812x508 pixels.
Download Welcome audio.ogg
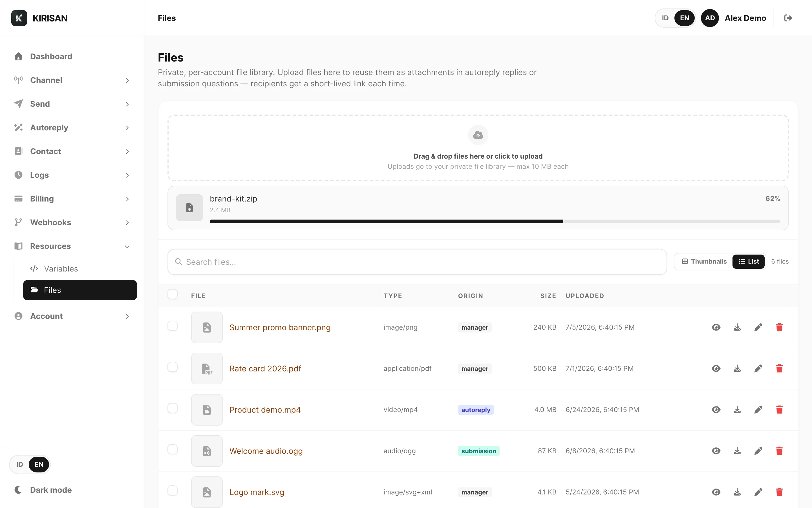point(737,451)
